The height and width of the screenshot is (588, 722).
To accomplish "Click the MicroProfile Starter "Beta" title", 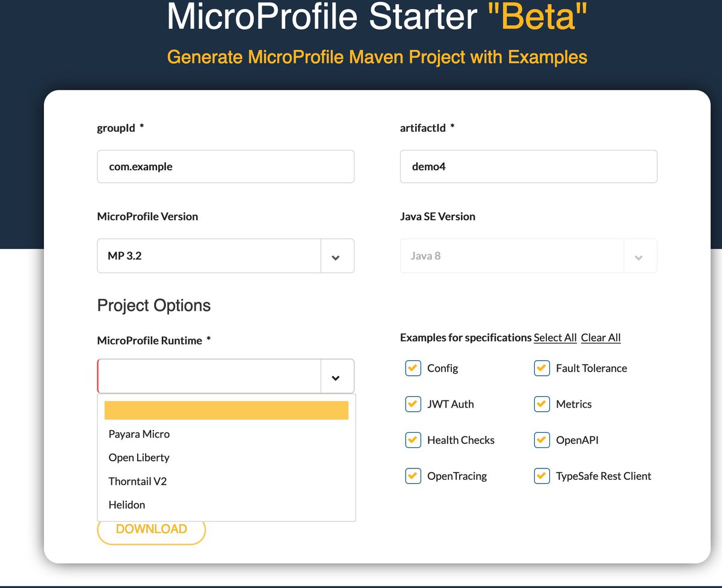I will click(377, 17).
